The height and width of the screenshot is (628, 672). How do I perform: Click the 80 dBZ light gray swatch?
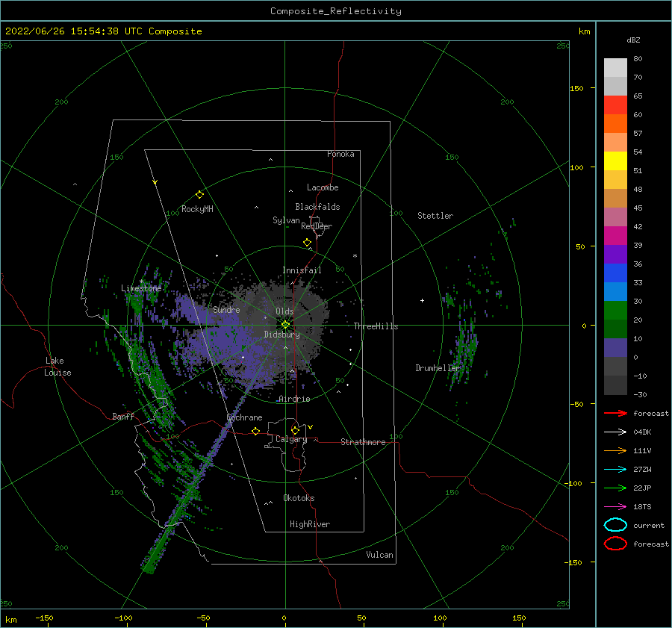click(x=615, y=68)
